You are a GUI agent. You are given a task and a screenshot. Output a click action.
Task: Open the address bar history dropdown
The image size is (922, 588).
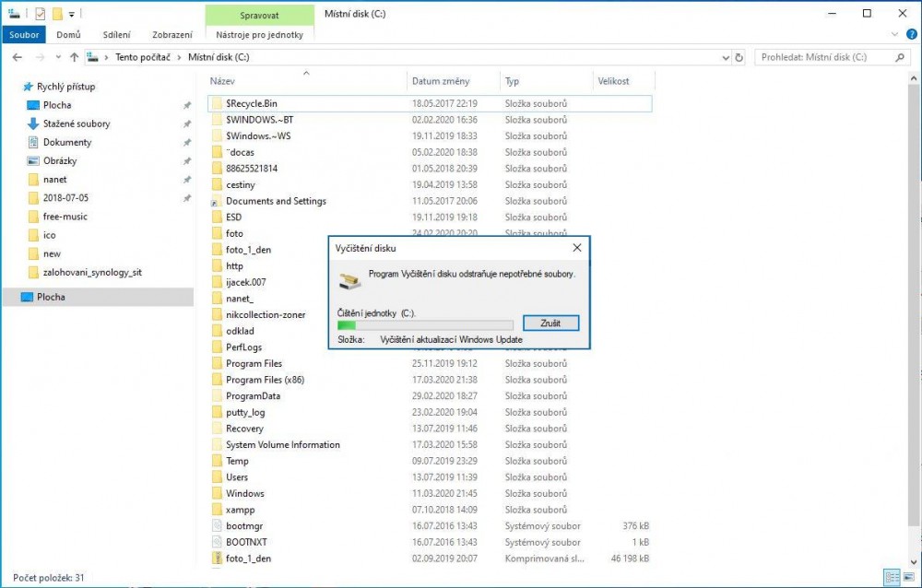723,57
